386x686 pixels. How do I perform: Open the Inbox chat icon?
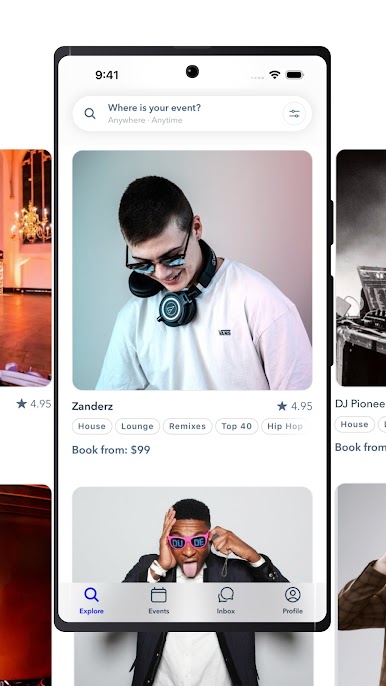(x=226, y=595)
